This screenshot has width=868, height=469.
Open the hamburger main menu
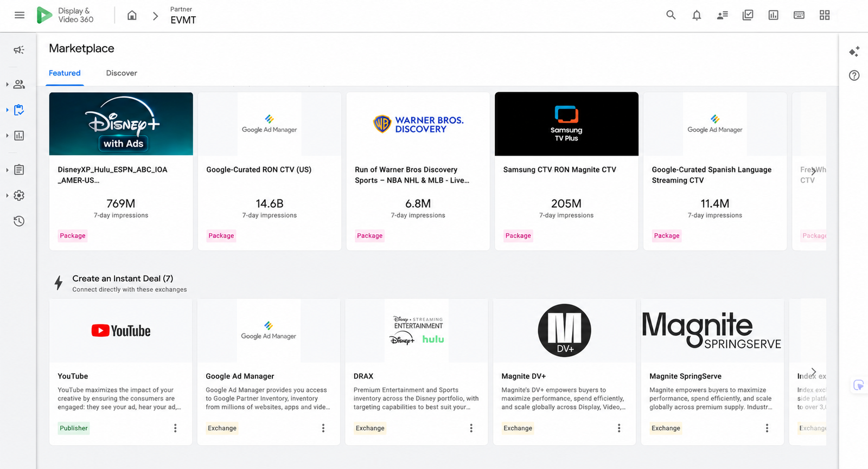tap(20, 15)
